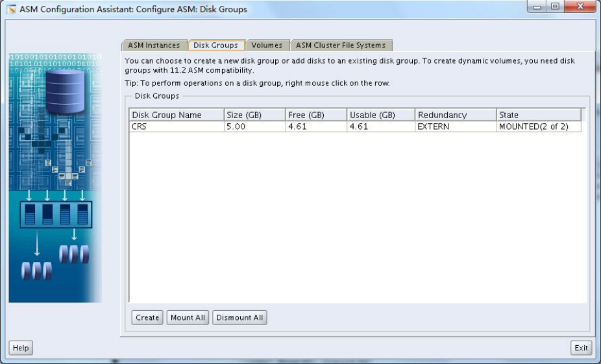Screen dimensions: 601x364
Task: Click the 5.00 size cell
Action: click(255, 127)
